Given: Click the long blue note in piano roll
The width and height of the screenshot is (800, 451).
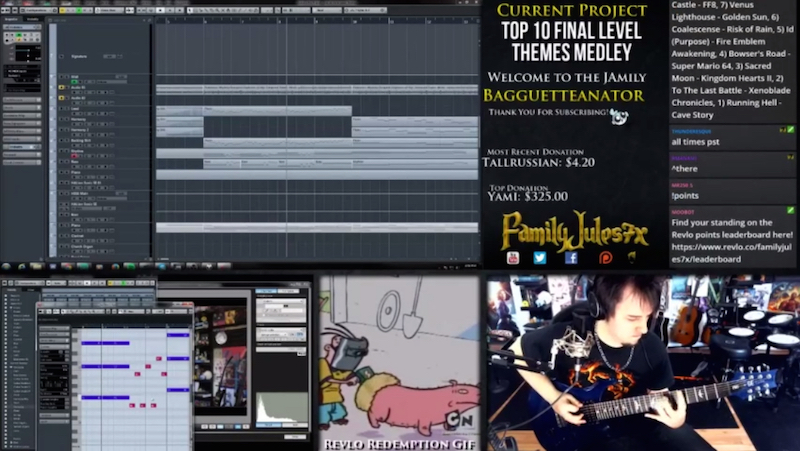Looking at the screenshot, I should pos(104,344).
